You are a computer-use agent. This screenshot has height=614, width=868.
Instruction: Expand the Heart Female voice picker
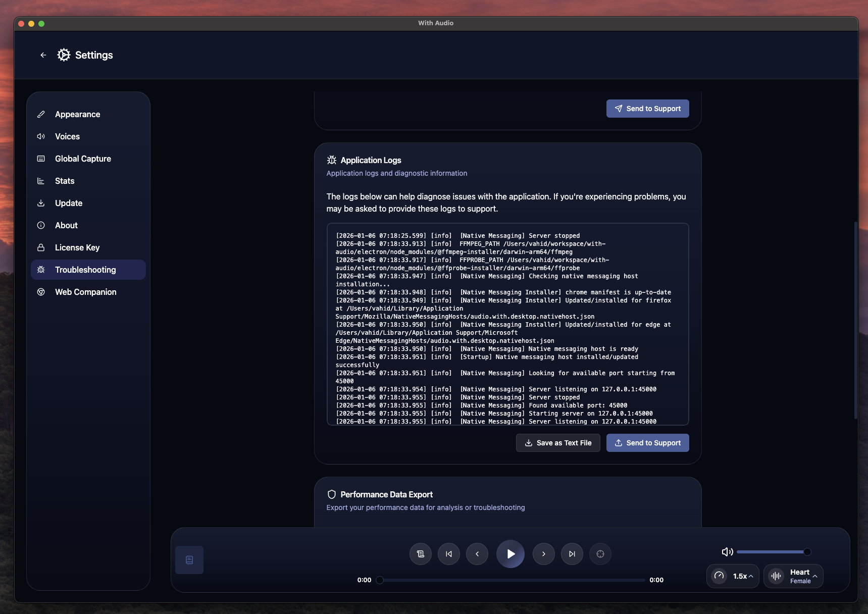(x=793, y=576)
